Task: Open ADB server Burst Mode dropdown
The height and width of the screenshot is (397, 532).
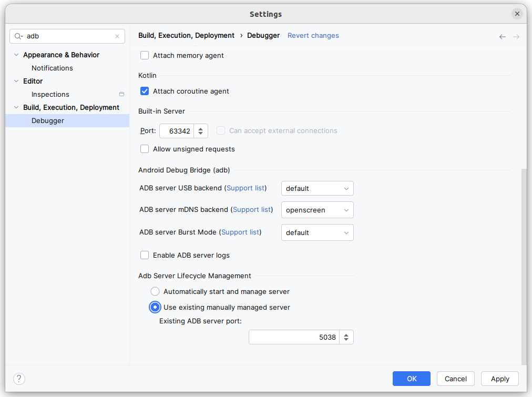Action: [x=317, y=232]
